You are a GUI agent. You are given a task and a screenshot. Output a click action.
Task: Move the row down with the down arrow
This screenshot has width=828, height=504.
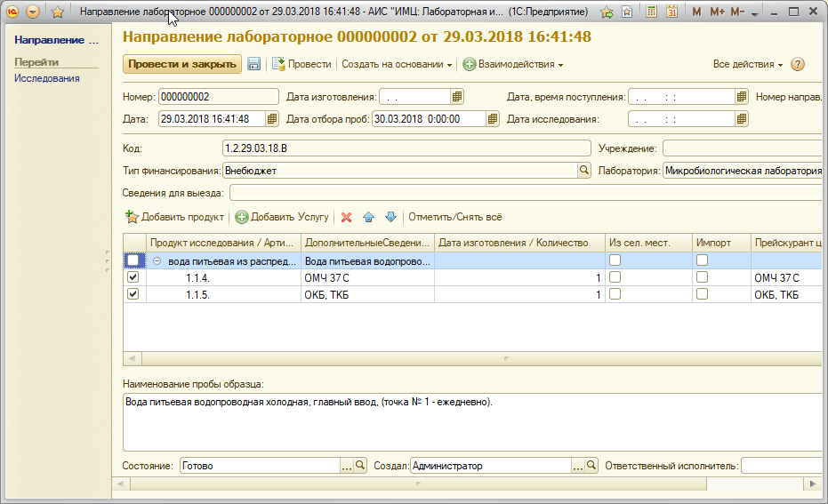click(390, 217)
